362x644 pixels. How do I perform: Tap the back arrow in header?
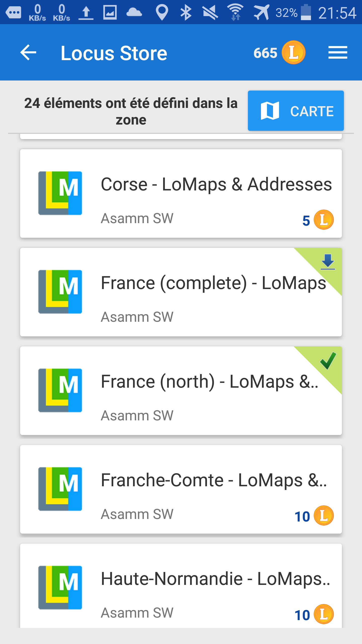coord(28,53)
